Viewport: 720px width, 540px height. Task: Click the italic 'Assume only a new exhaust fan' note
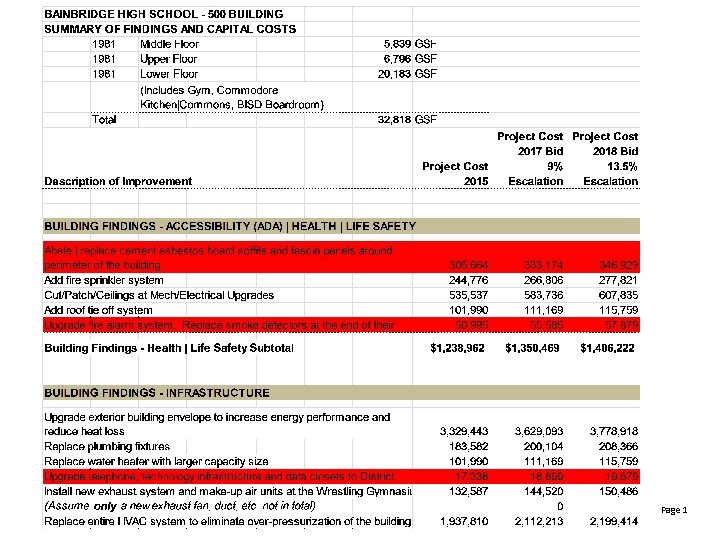point(180,506)
